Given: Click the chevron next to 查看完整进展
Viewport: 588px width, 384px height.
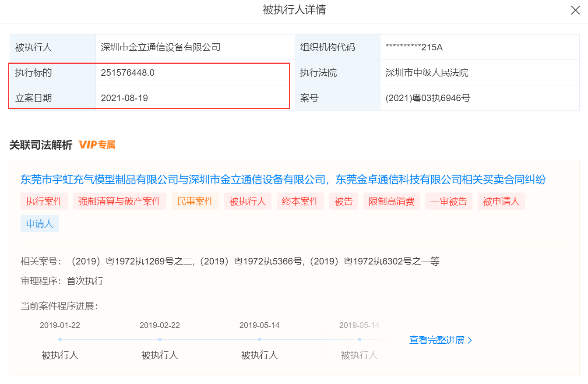Looking at the screenshot, I should [470, 340].
